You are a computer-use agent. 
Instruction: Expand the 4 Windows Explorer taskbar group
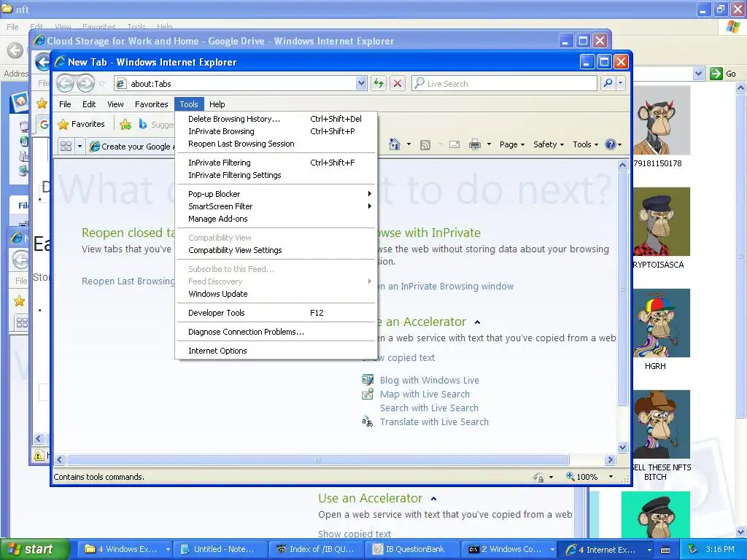click(x=168, y=549)
